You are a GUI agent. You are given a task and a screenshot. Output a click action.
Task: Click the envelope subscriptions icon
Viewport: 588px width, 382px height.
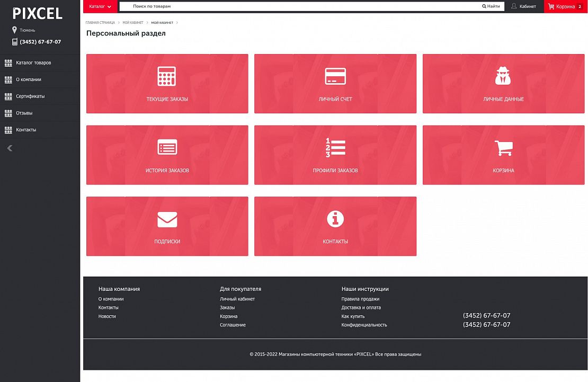(x=167, y=219)
